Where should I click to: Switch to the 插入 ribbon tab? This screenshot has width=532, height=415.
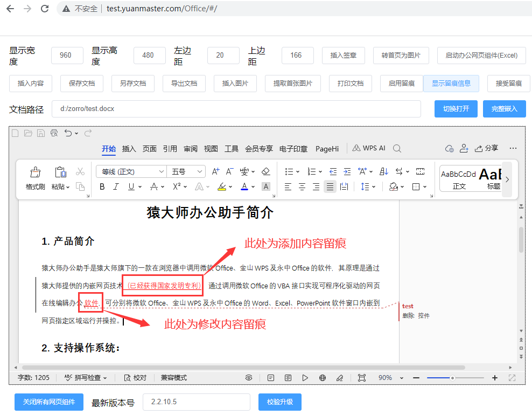point(129,149)
